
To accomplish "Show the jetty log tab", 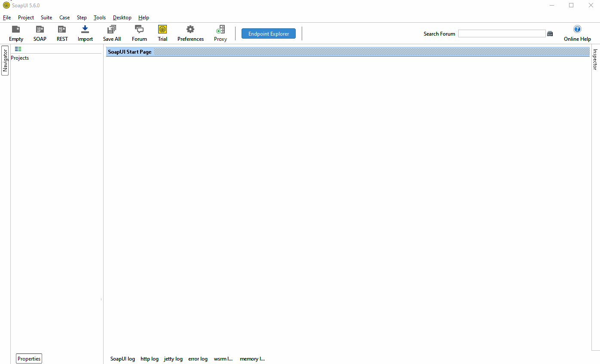I will point(173,359).
